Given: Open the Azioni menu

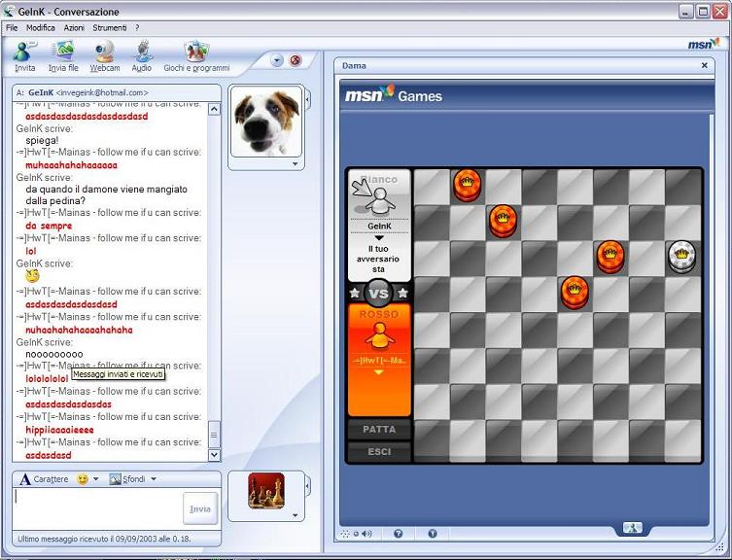Looking at the screenshot, I should coord(74,28).
